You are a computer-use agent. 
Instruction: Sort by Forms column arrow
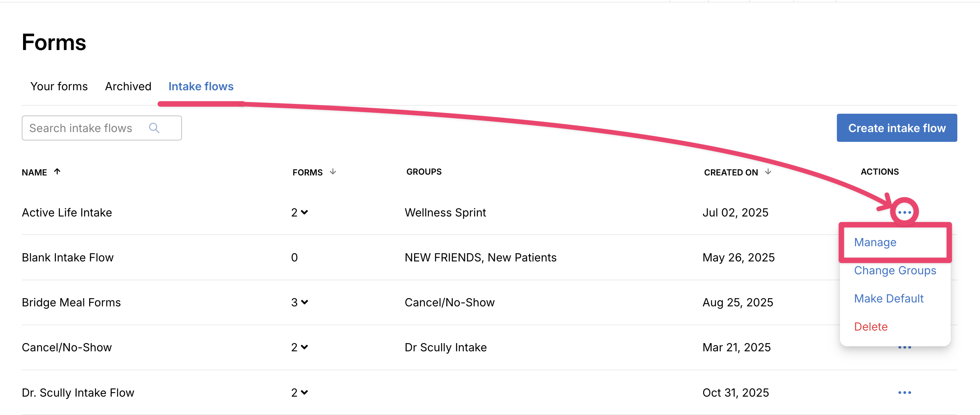333,172
